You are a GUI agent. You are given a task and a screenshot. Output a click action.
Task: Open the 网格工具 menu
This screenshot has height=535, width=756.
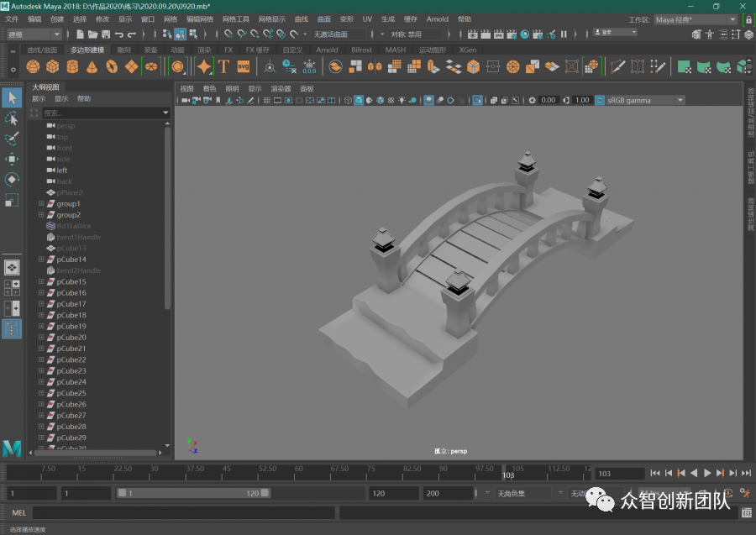[236, 18]
